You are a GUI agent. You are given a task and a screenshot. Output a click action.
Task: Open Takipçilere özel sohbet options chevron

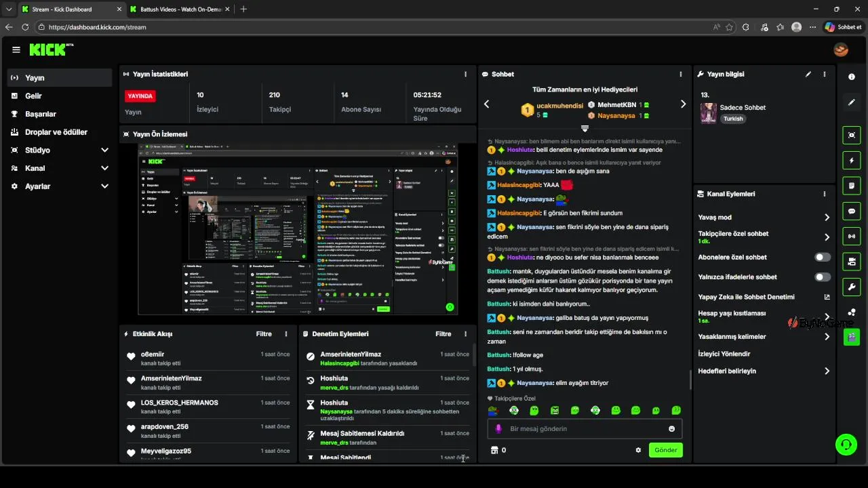click(x=827, y=237)
